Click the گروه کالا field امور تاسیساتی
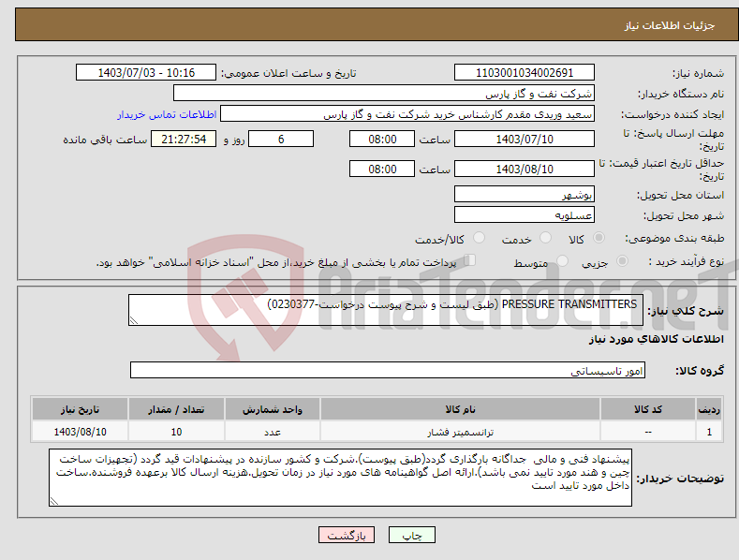The height and width of the screenshot is (560, 739). [388, 371]
